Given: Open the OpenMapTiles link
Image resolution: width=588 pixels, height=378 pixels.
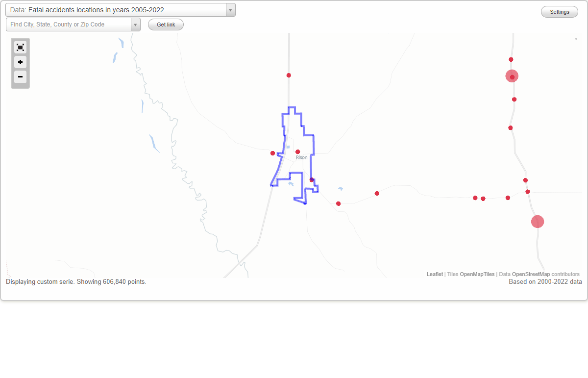Looking at the screenshot, I should 478,274.
